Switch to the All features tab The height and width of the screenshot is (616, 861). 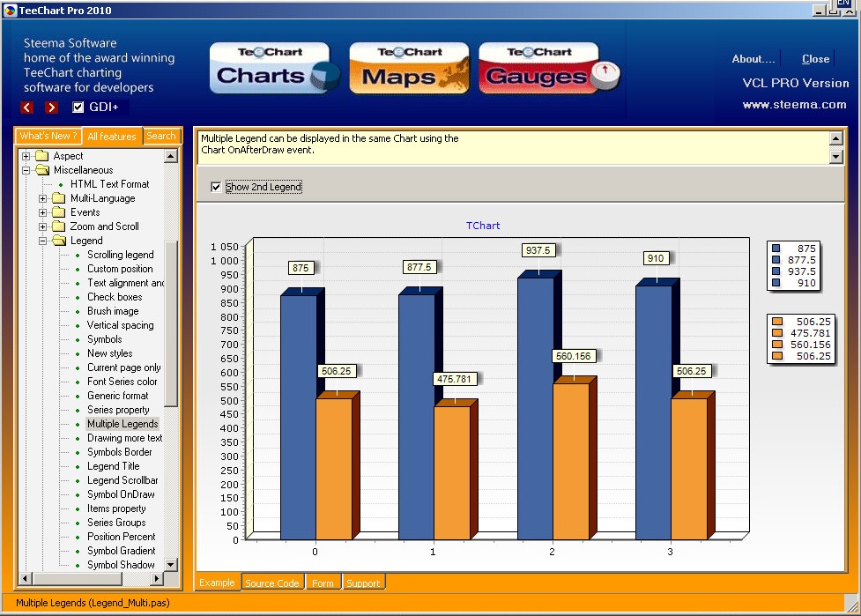click(112, 137)
